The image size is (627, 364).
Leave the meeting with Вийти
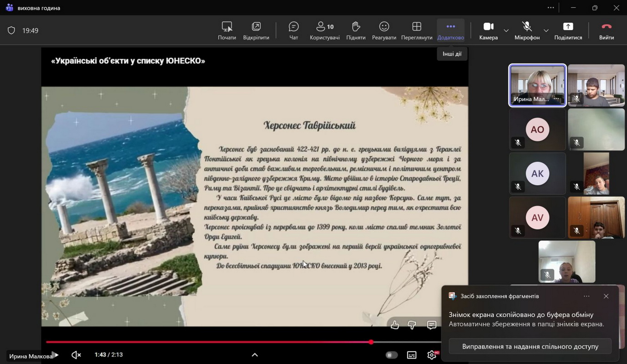(x=606, y=30)
